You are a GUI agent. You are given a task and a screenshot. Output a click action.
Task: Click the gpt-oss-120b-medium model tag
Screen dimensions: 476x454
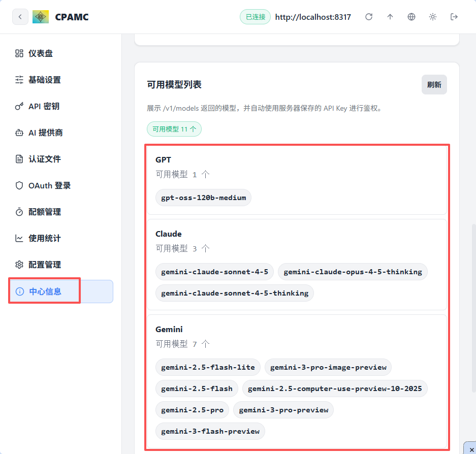point(203,198)
